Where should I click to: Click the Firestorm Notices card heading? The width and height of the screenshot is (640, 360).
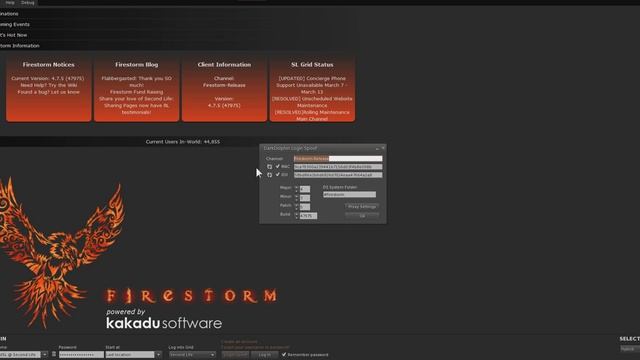pos(49,64)
